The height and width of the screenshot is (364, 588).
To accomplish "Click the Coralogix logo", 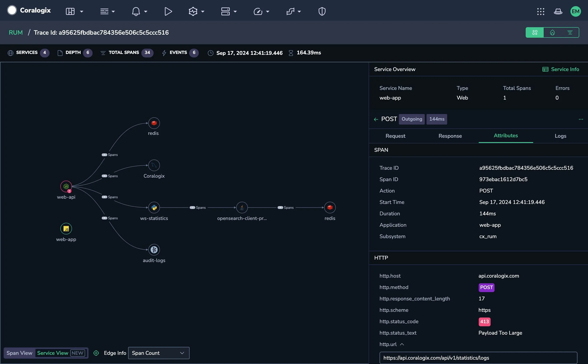I will [x=29, y=10].
